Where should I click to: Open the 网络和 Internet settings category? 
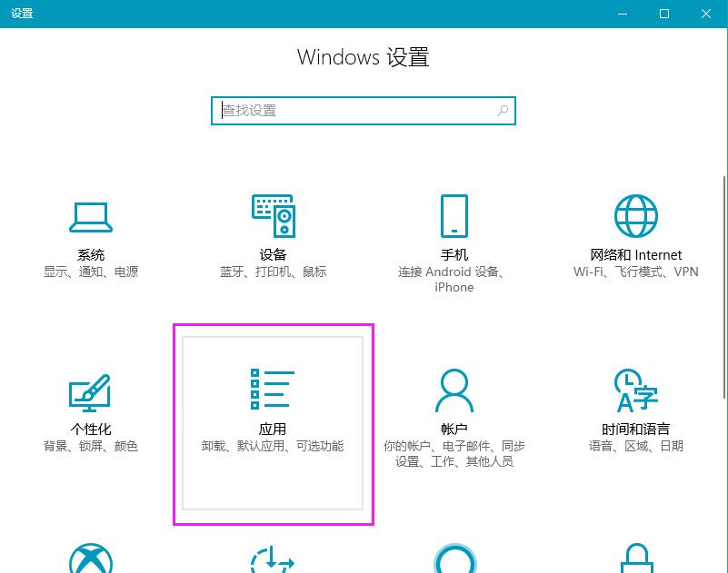click(634, 236)
